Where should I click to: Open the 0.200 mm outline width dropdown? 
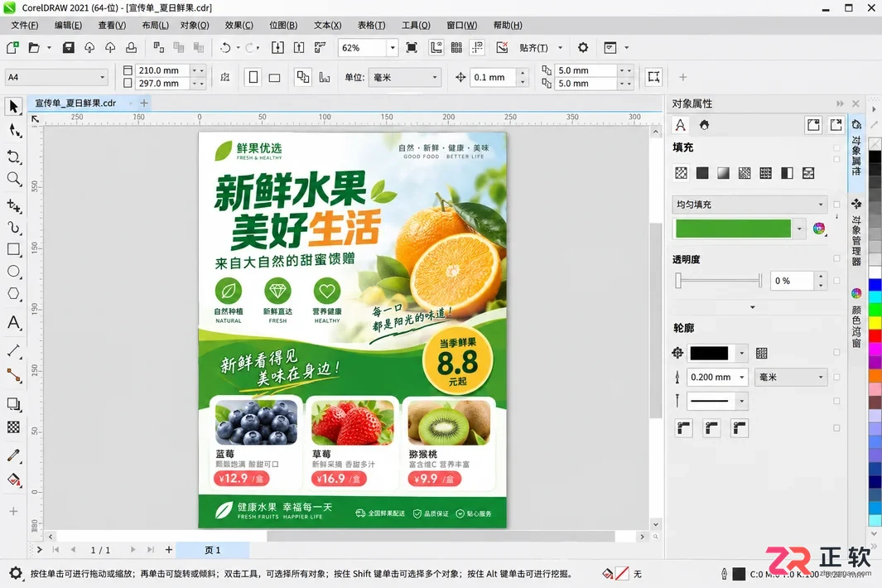[x=742, y=377]
